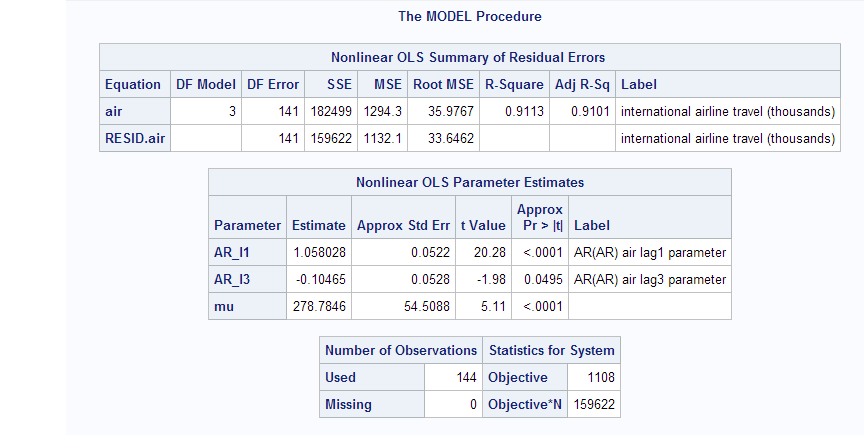The width and height of the screenshot is (864, 435).
Task: Select the 'air' equation row header
Action: pos(134,111)
